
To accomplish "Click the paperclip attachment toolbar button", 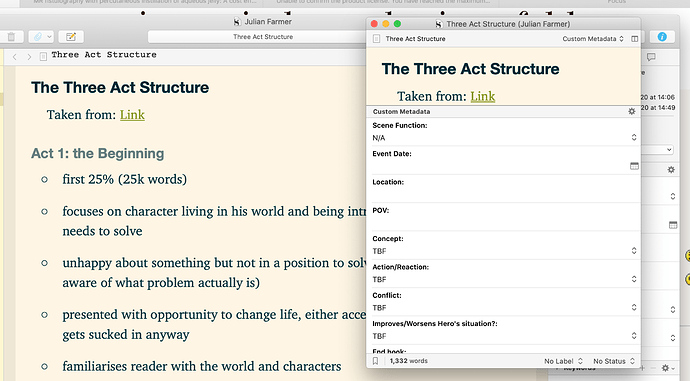I will point(38,37).
